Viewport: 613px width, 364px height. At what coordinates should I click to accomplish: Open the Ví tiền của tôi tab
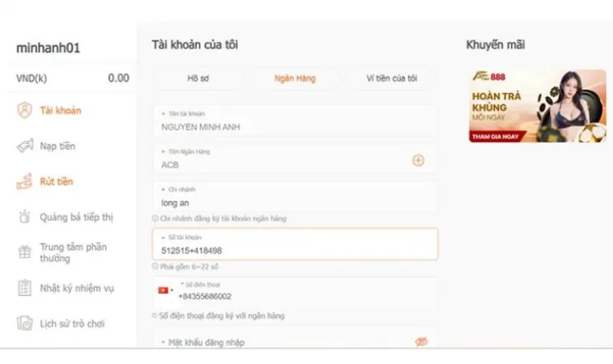(391, 78)
